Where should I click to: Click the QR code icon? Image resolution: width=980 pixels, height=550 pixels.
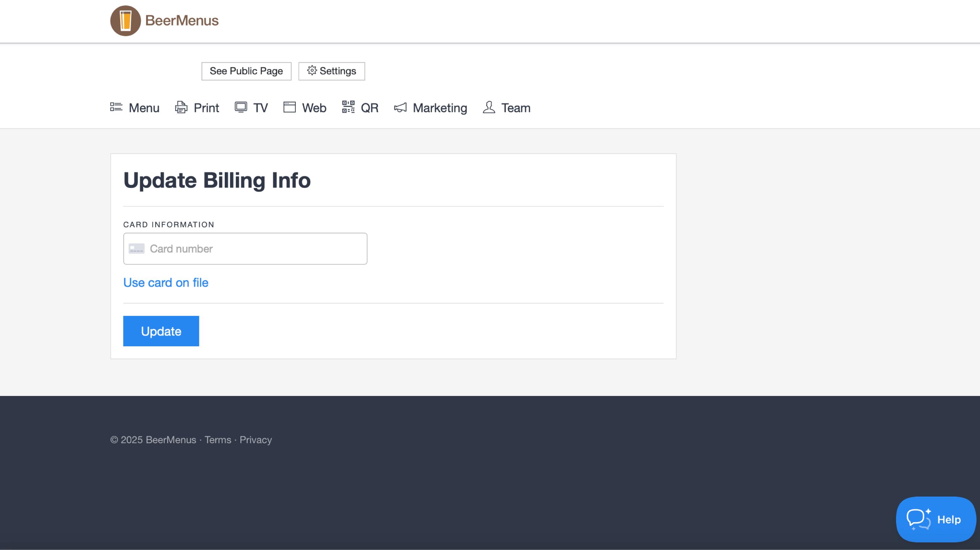[348, 107]
